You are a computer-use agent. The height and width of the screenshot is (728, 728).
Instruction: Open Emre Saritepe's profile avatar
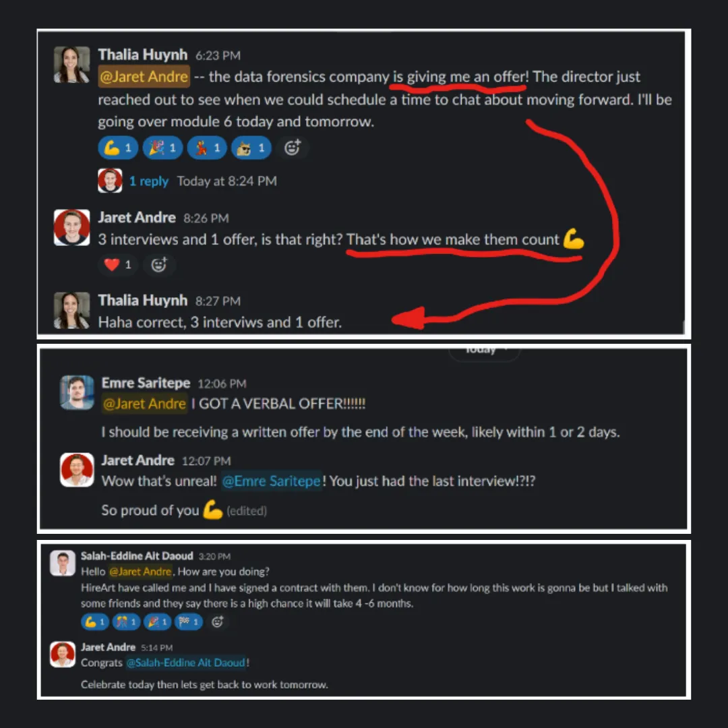click(77, 392)
